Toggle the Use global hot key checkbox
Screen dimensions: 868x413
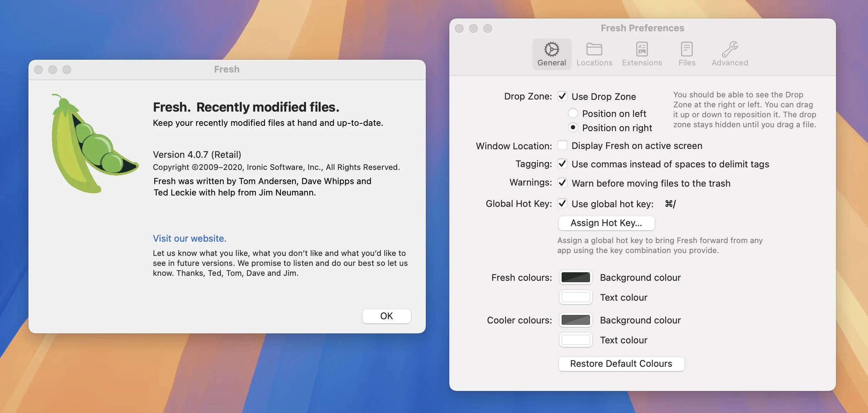562,204
